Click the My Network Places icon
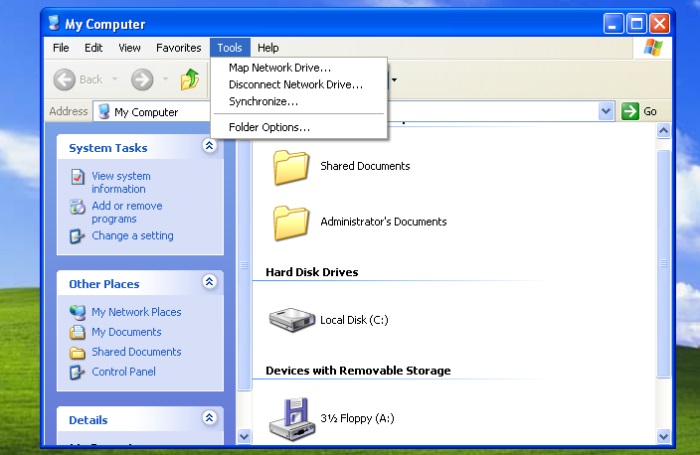 (77, 313)
